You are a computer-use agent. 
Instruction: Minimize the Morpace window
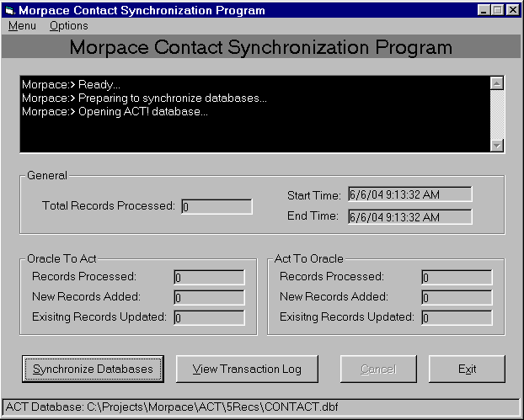(x=484, y=10)
